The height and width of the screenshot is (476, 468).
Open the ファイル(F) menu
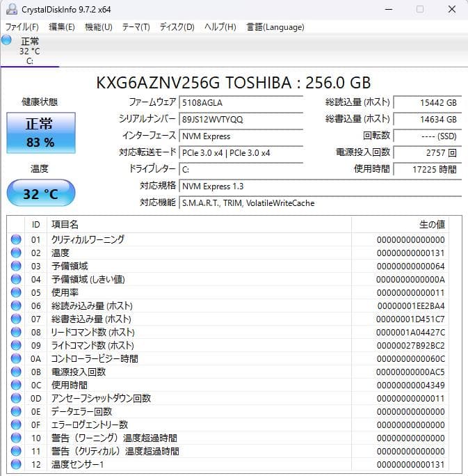pyautogui.click(x=22, y=27)
